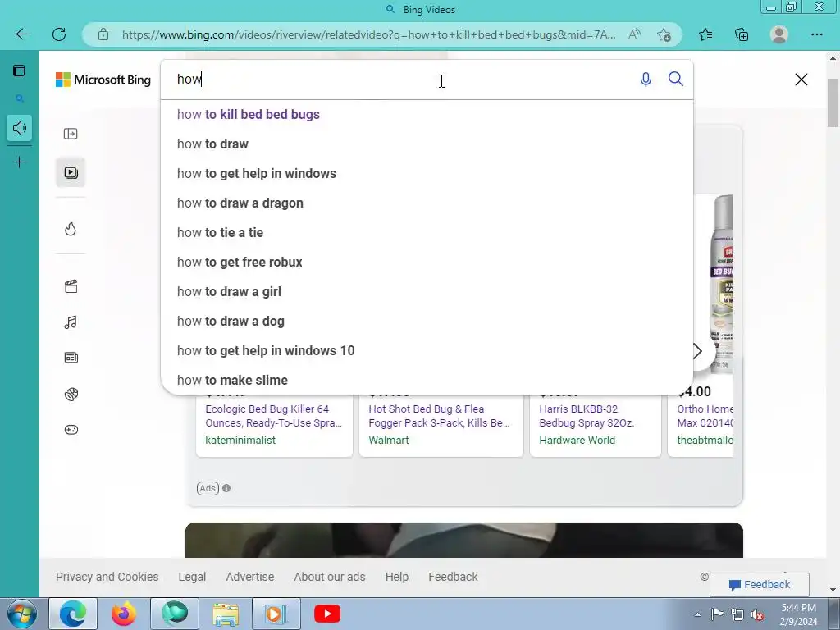Open the Help footer link
Viewport: 840px width, 630px height.
pyautogui.click(x=396, y=577)
